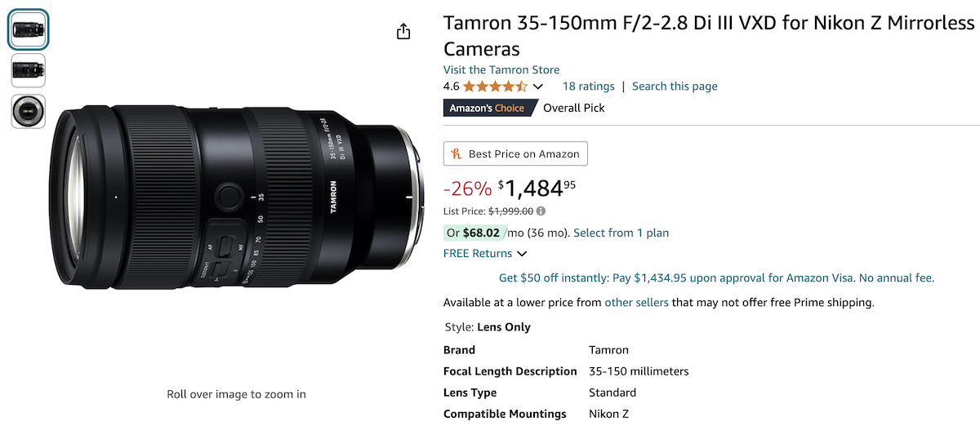
Task: Select the front-view lens thumbnail
Action: point(29,111)
